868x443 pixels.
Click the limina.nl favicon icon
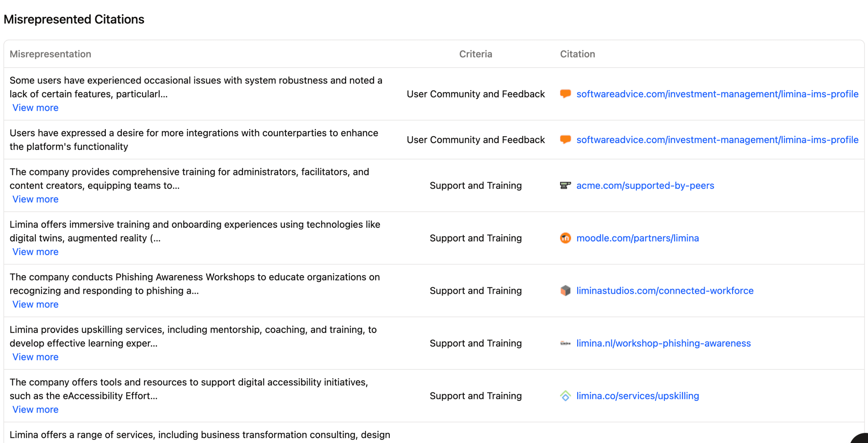coord(565,343)
